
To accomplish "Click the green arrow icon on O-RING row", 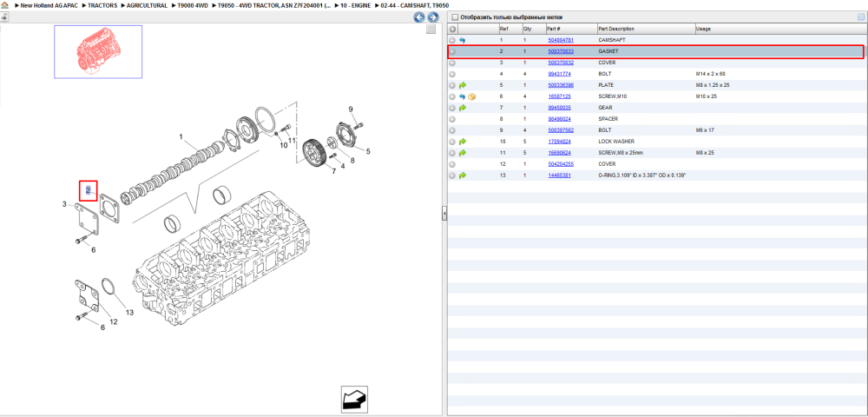I will (463, 175).
